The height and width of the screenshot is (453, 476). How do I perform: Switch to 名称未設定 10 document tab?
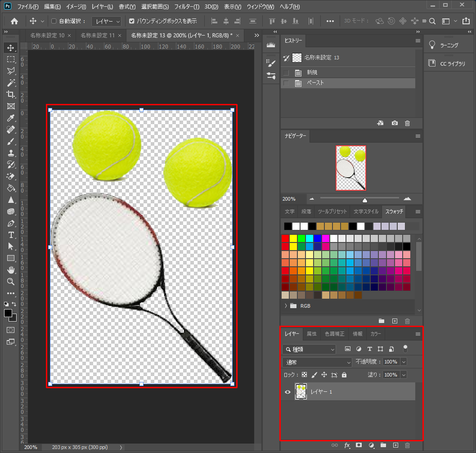(x=47, y=36)
